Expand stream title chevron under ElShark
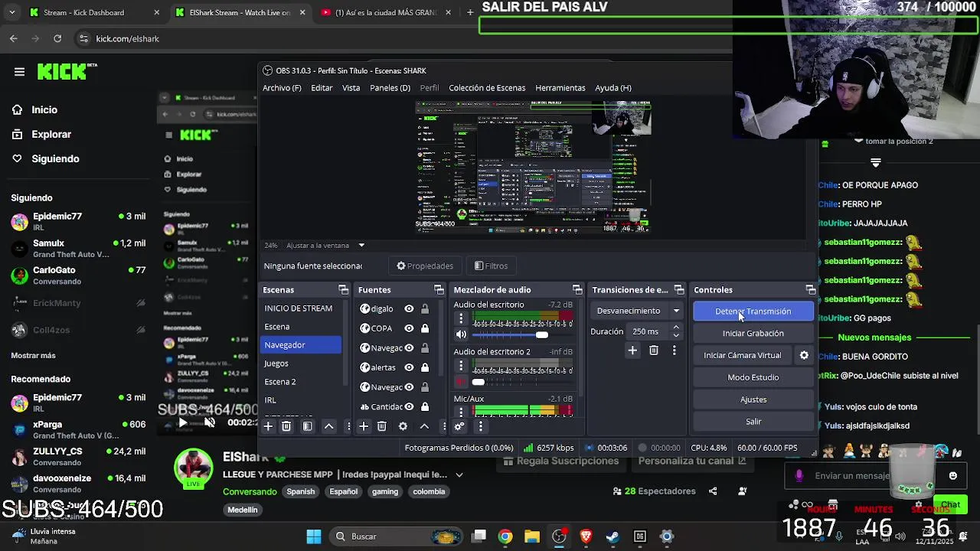The width and height of the screenshot is (980, 551). [x=459, y=474]
